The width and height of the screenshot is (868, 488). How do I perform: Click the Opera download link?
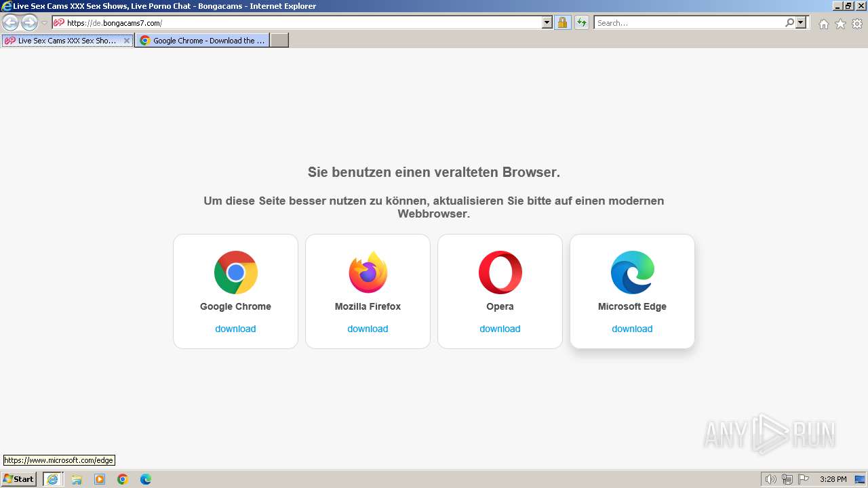pos(500,329)
